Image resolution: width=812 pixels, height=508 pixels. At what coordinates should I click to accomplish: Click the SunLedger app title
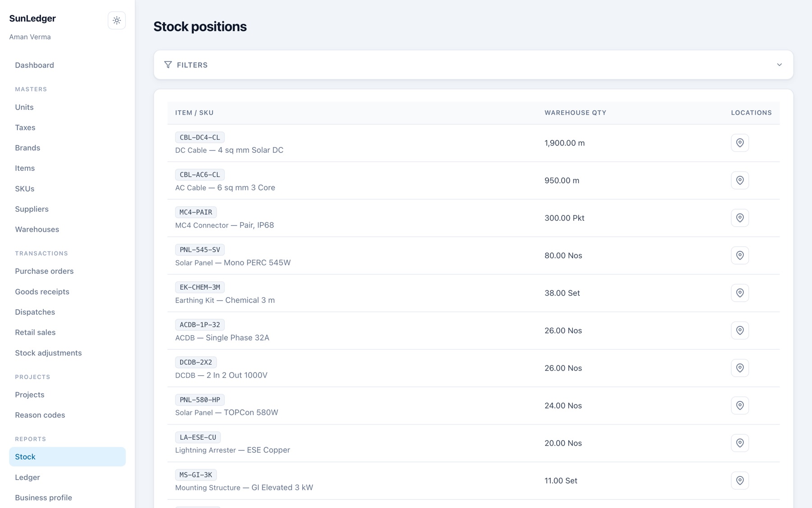tap(32, 19)
